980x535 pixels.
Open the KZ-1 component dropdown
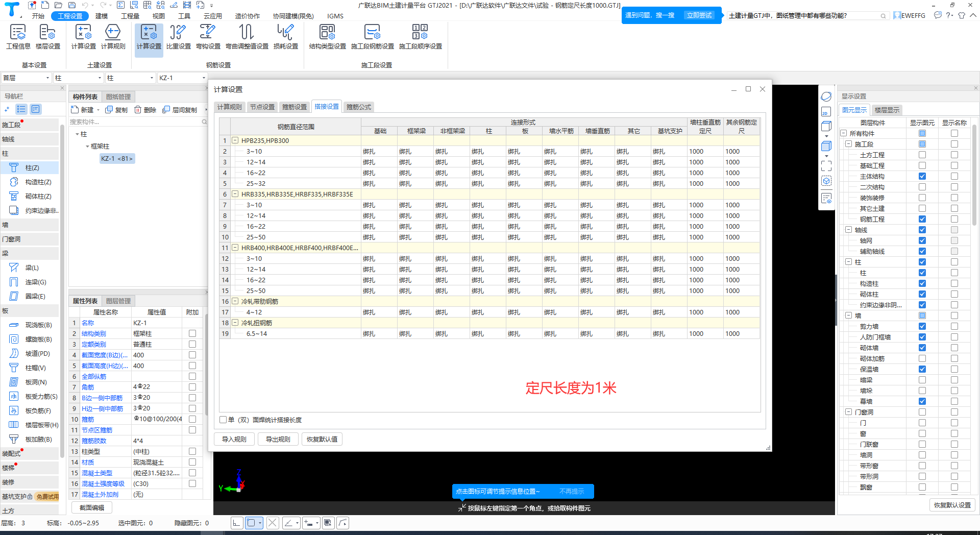(x=182, y=78)
